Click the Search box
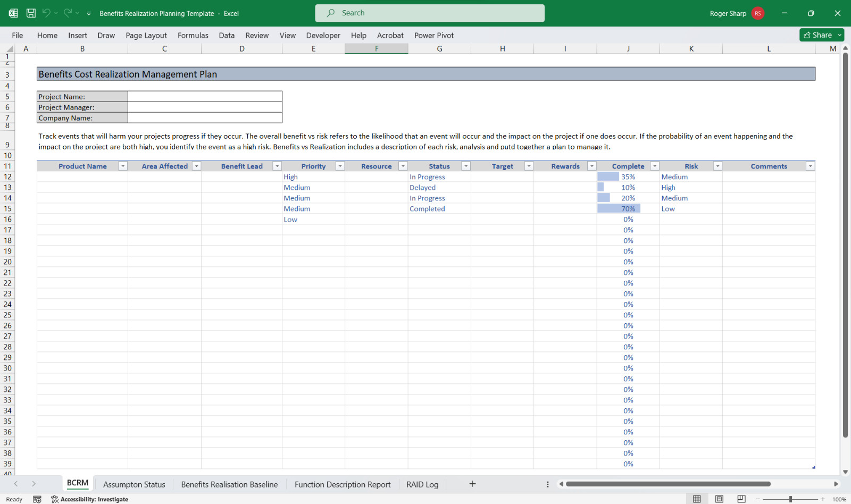The image size is (851, 504). [430, 13]
